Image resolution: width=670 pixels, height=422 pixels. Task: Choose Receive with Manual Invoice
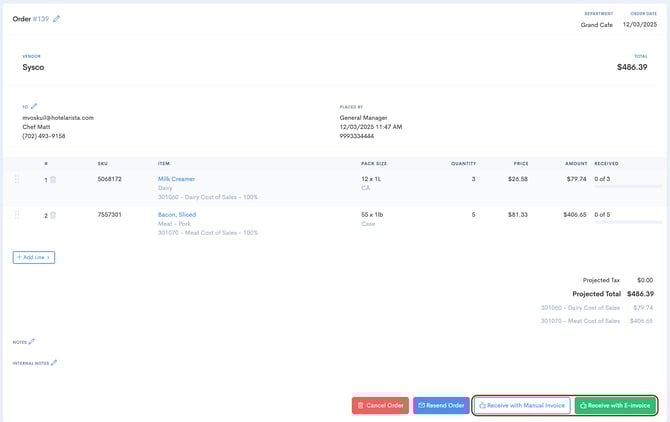[x=522, y=405]
